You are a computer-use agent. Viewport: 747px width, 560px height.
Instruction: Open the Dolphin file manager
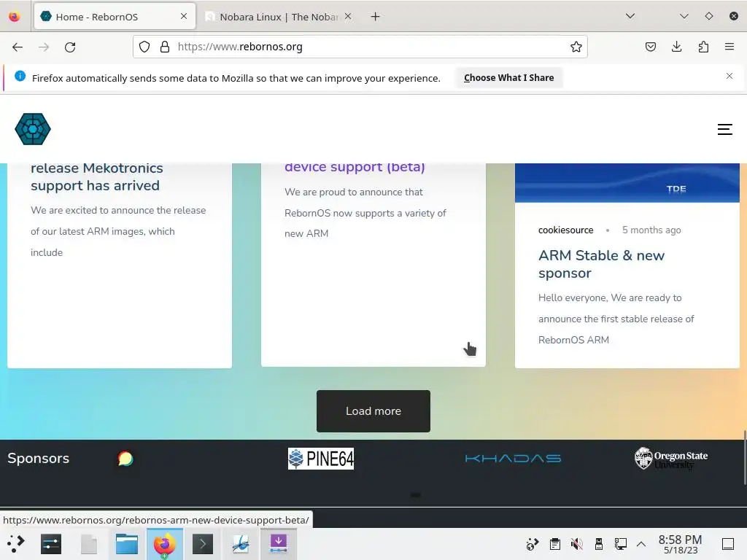point(127,544)
